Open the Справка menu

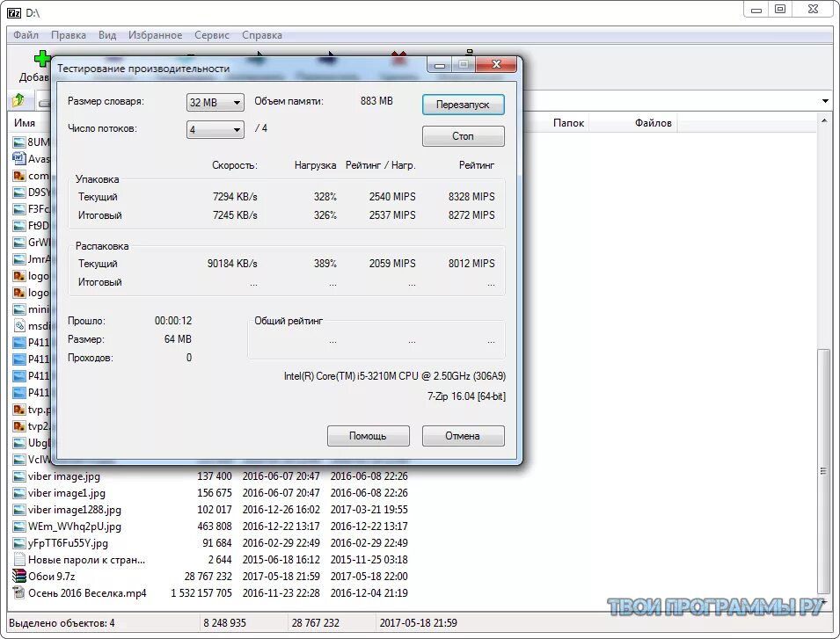[x=261, y=35]
